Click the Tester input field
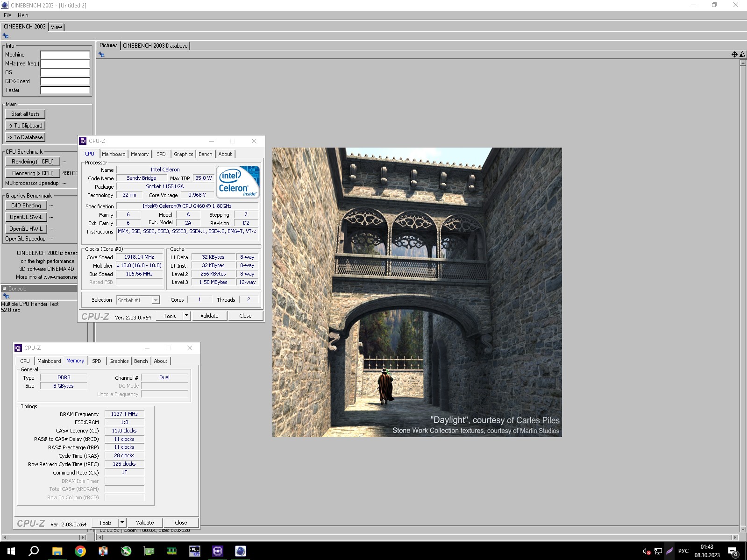 (65, 90)
